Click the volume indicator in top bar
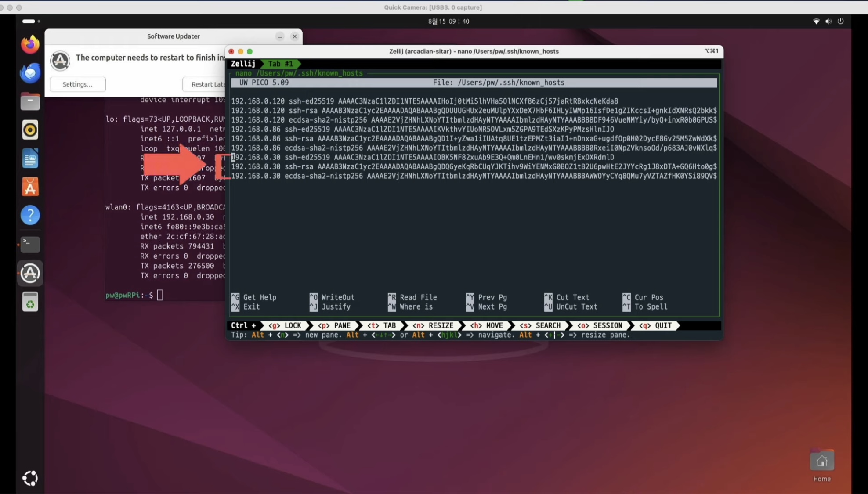This screenshot has height=494, width=868. (x=828, y=21)
